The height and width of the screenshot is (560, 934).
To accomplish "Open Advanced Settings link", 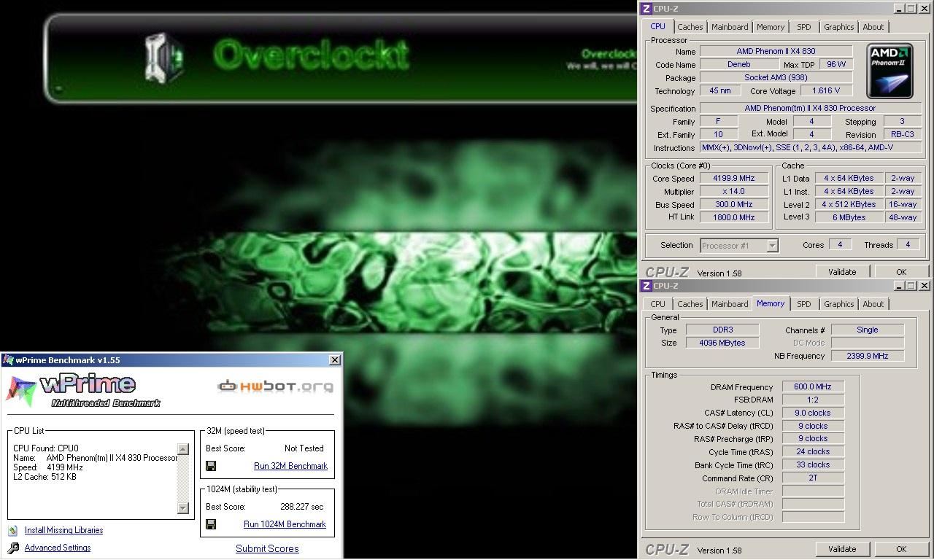I will (58, 548).
